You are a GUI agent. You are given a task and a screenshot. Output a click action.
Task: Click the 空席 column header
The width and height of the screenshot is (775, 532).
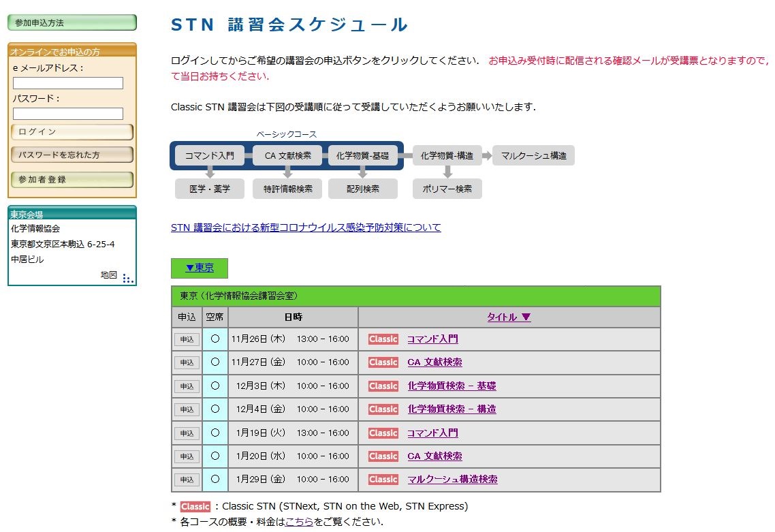(215, 317)
